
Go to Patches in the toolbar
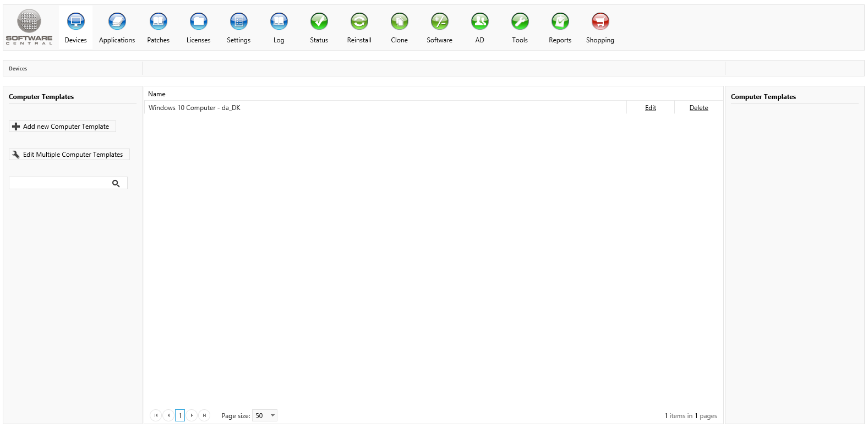point(158,22)
